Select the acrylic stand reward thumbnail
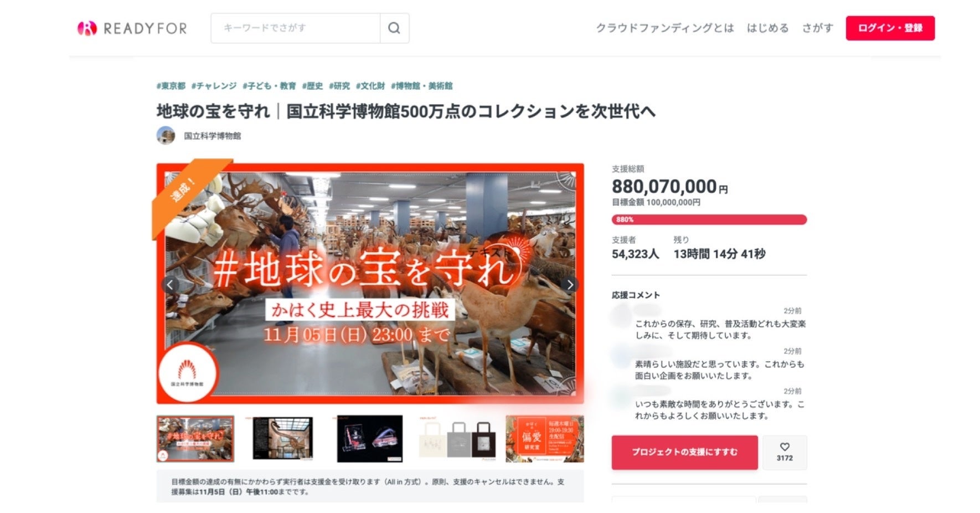The height and width of the screenshot is (513, 980). pyautogui.click(x=370, y=439)
